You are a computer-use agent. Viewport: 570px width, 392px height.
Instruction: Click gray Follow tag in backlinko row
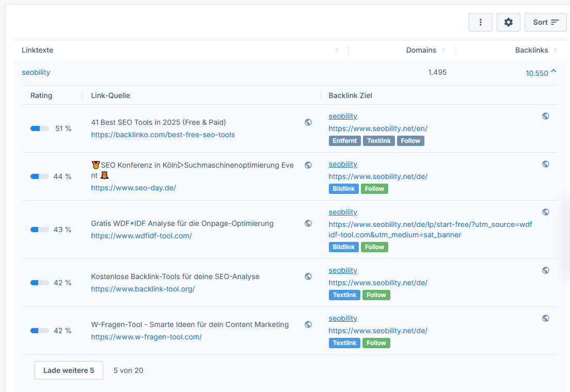tap(410, 141)
